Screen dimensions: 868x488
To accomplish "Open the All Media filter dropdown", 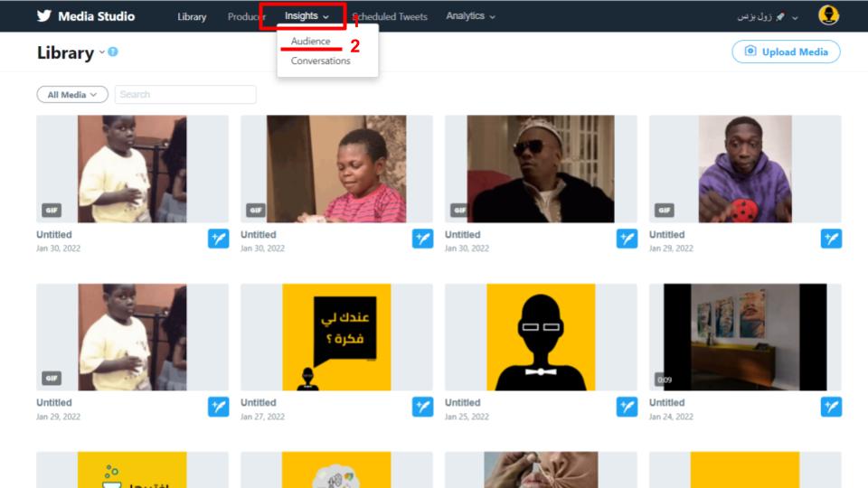I will (x=72, y=95).
